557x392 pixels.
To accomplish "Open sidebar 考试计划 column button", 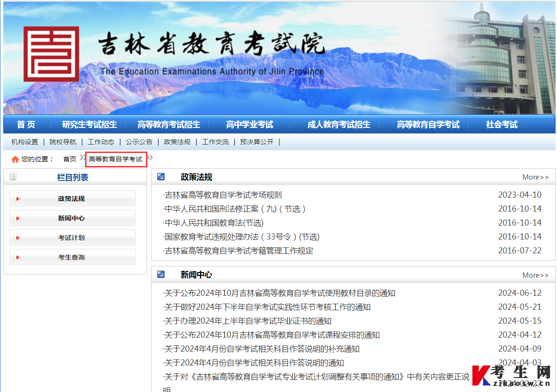I will click(73, 238).
